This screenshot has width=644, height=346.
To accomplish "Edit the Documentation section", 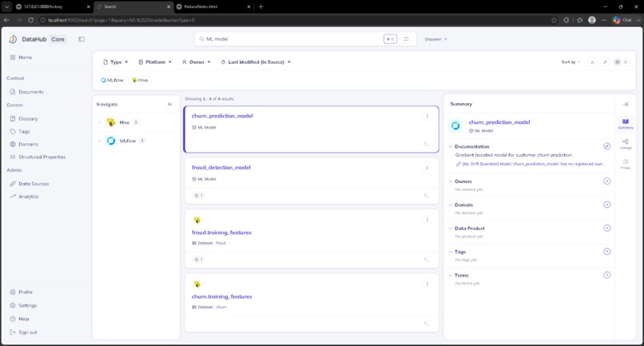I will pos(607,146).
